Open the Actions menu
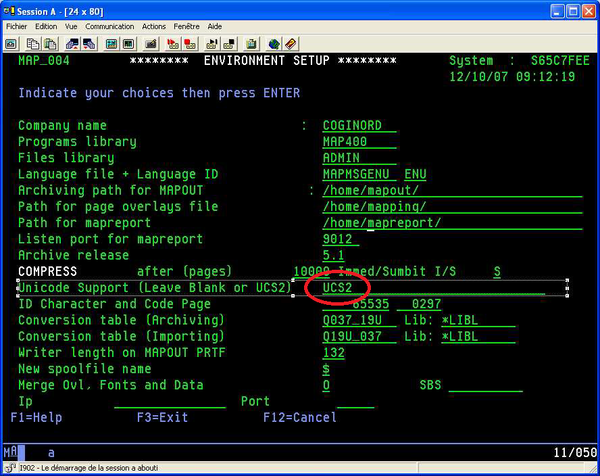Image resolution: width=600 pixels, height=476 pixels. click(x=153, y=26)
